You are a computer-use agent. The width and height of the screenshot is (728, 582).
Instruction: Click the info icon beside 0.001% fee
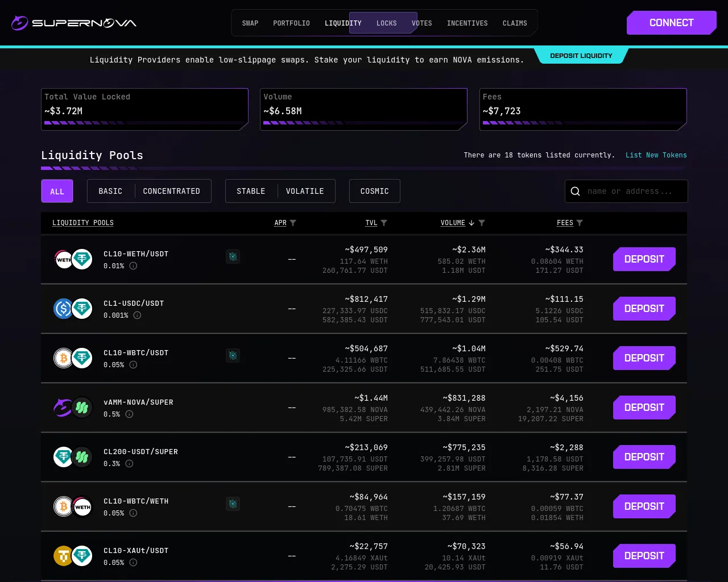137,315
